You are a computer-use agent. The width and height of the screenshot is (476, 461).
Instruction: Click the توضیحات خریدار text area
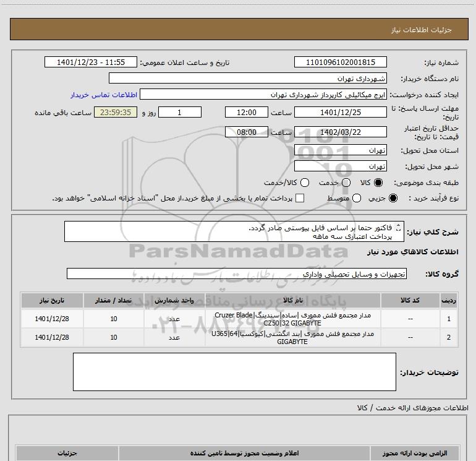[x=234, y=372]
